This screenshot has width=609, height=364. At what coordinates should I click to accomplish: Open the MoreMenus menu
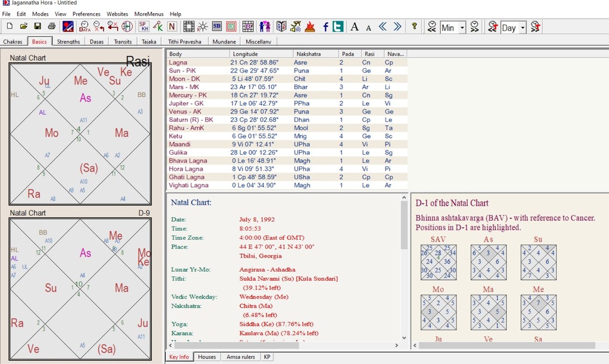(149, 14)
